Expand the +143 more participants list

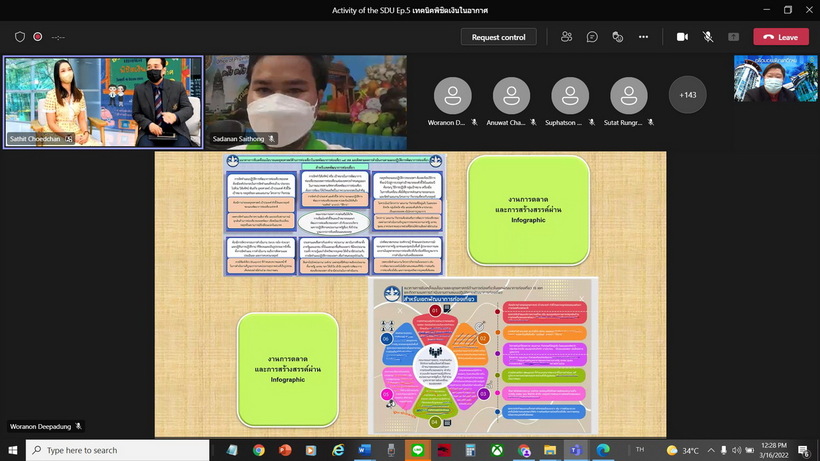pos(687,95)
